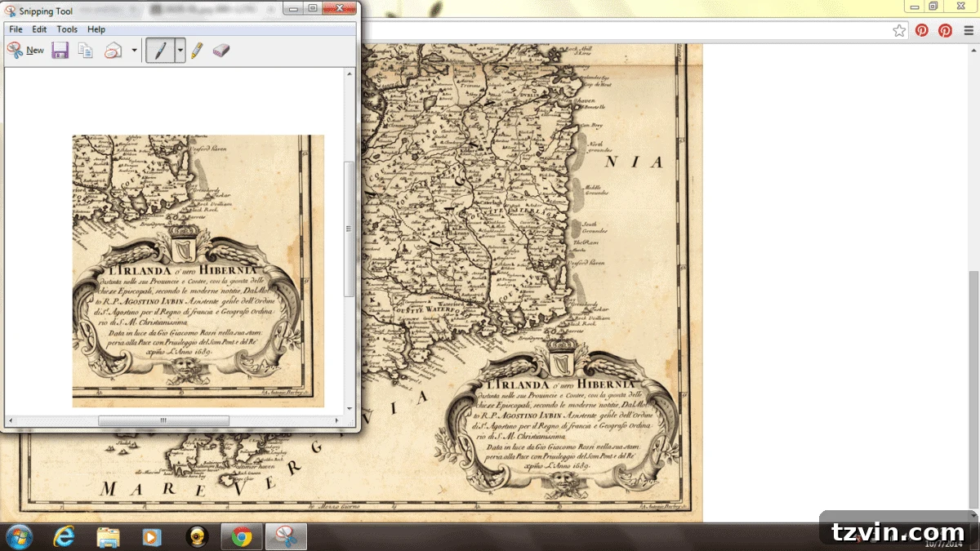The image size is (980, 551).
Task: Save the snip with the floppy disk icon
Action: 60,51
